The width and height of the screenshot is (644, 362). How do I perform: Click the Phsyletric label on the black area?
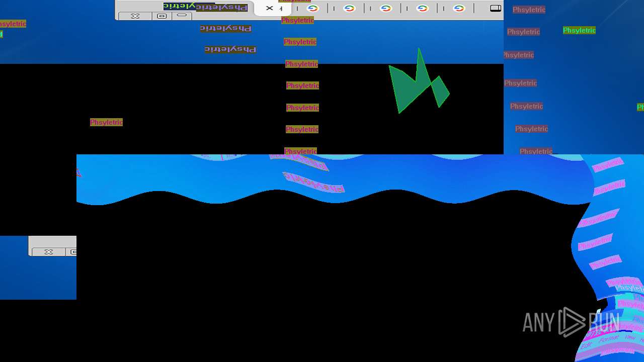pyautogui.click(x=106, y=122)
